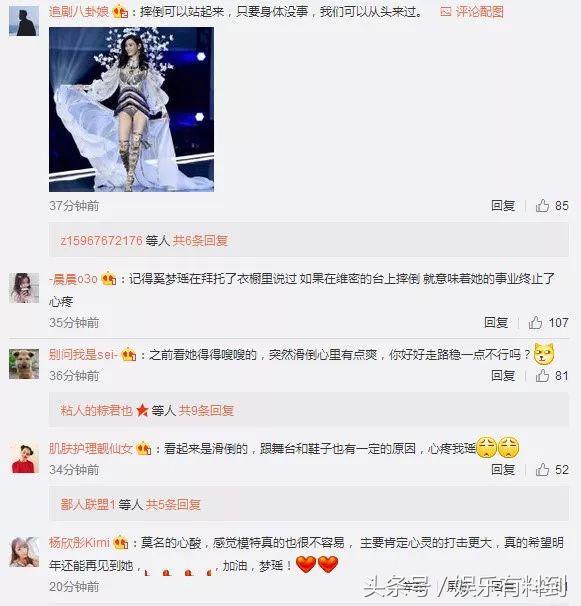This screenshot has height=606, width=581.
Task: Click member badge next to 肌肤护理靓仙女
Action: click(x=143, y=448)
